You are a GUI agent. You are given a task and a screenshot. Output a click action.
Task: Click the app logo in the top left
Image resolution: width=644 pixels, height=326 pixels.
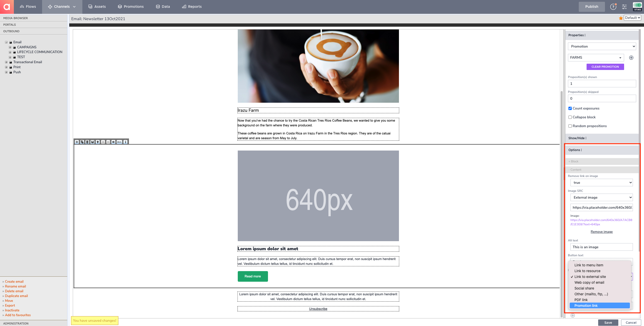(7, 7)
